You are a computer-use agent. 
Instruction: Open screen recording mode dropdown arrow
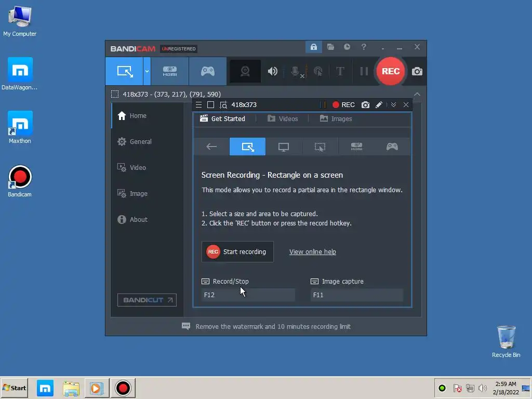click(x=147, y=71)
